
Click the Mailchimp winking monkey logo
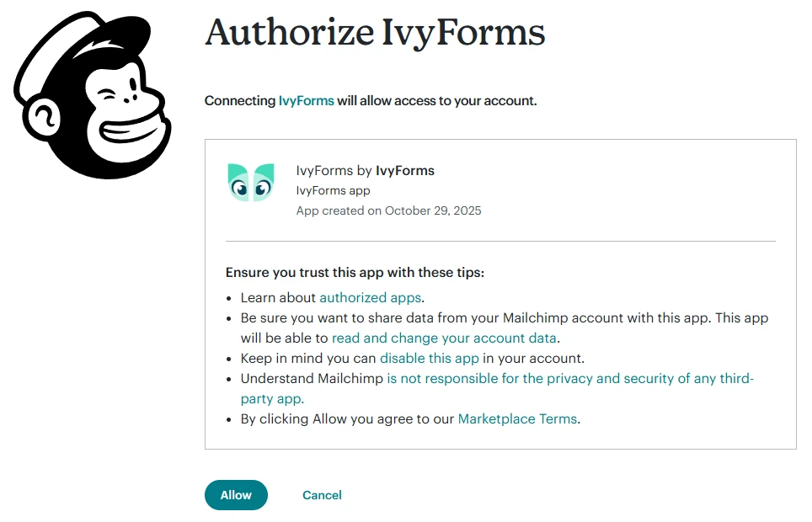point(93,93)
